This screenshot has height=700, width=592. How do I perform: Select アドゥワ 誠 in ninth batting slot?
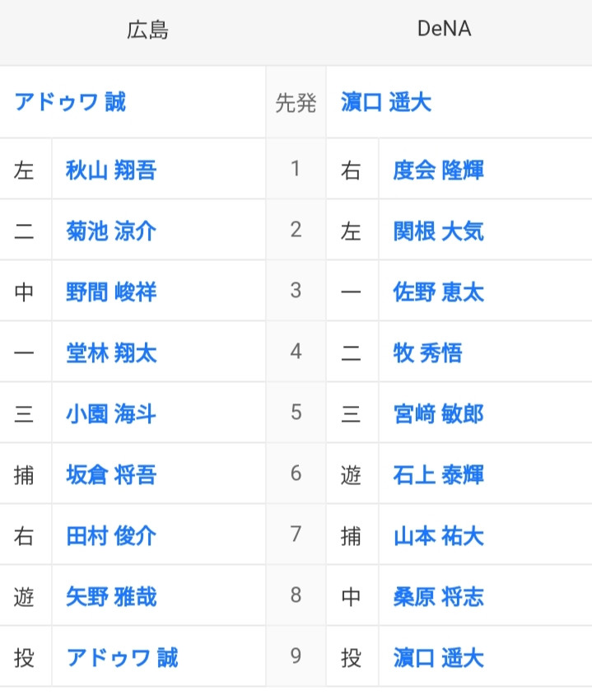tap(123, 658)
